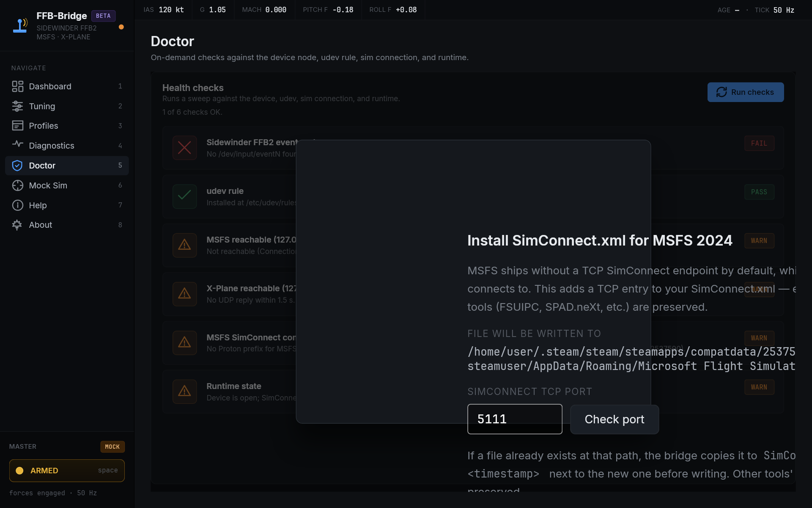Click the Help info circle icon
This screenshot has width=812, height=508.
click(x=17, y=205)
